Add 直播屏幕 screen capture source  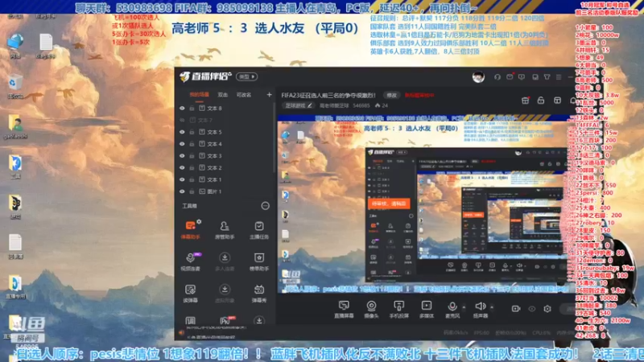pyautogui.click(x=344, y=309)
